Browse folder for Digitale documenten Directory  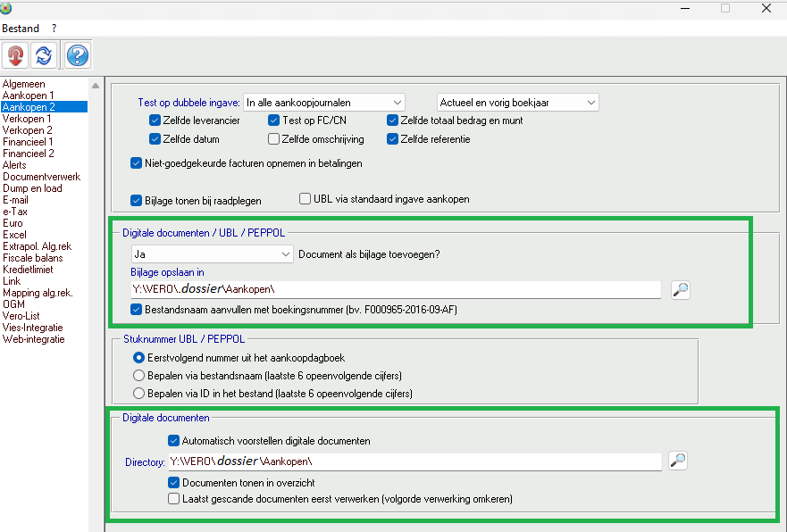(x=678, y=461)
